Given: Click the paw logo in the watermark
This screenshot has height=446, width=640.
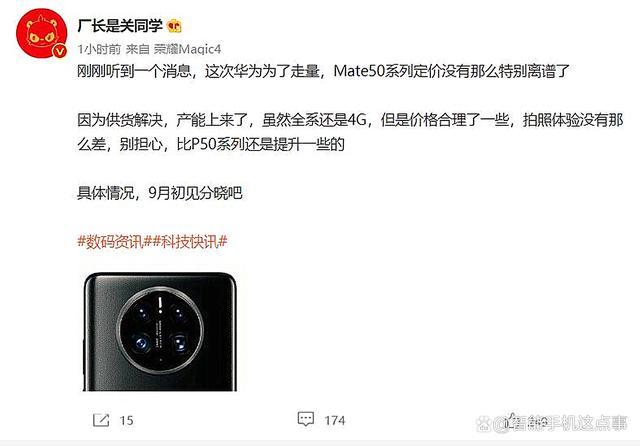Looking at the screenshot, I should (x=484, y=424).
